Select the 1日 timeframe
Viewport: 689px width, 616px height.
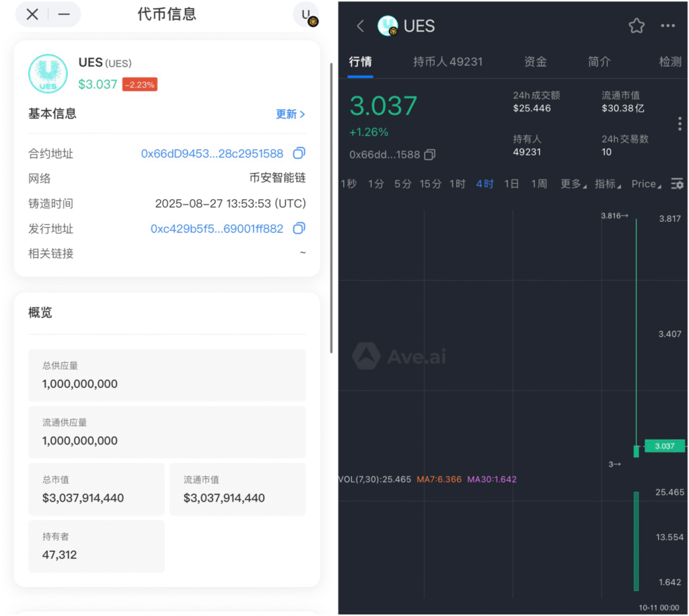[x=511, y=184]
